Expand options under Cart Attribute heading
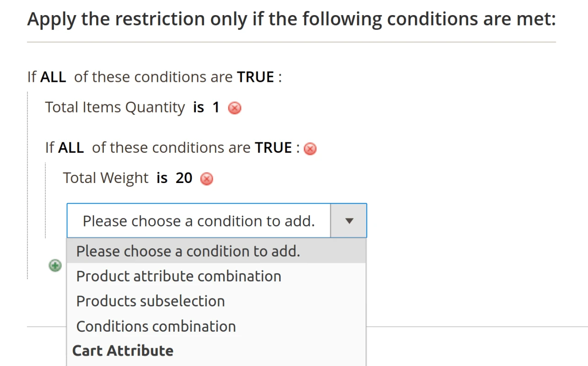588x366 pixels. (x=122, y=350)
